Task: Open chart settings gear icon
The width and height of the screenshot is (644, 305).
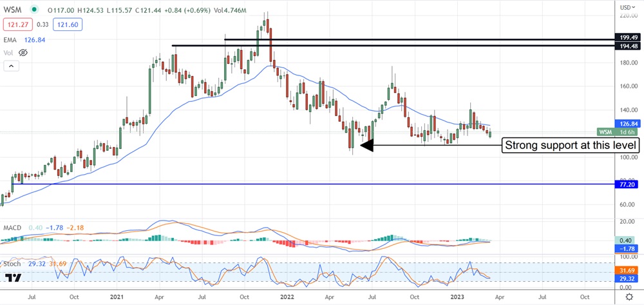Action: click(x=629, y=297)
